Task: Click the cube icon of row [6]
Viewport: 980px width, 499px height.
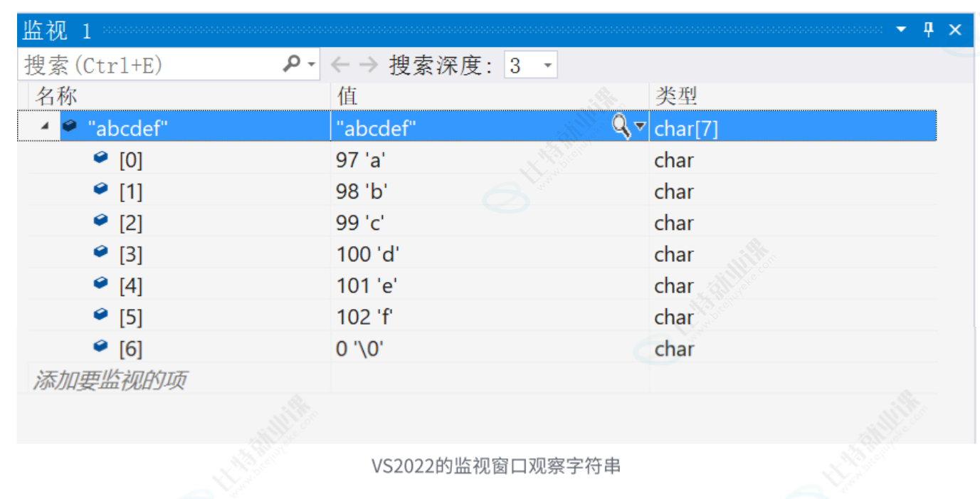Action: tap(101, 345)
